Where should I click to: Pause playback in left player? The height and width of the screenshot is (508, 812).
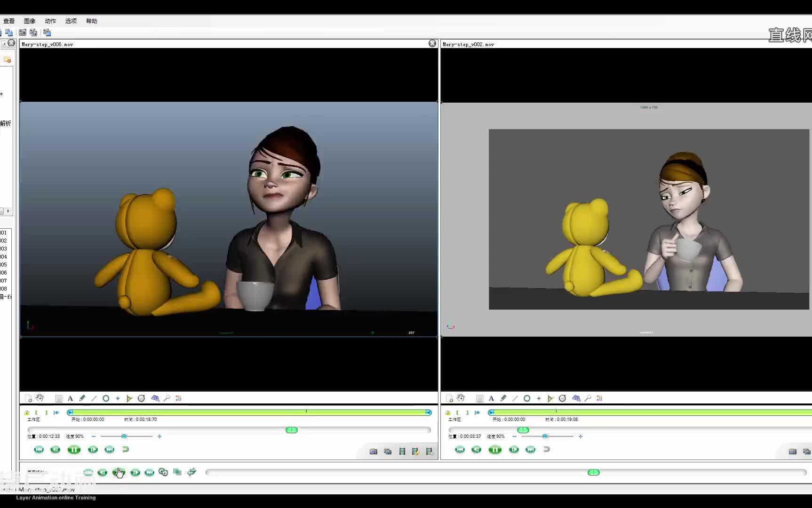(x=74, y=450)
